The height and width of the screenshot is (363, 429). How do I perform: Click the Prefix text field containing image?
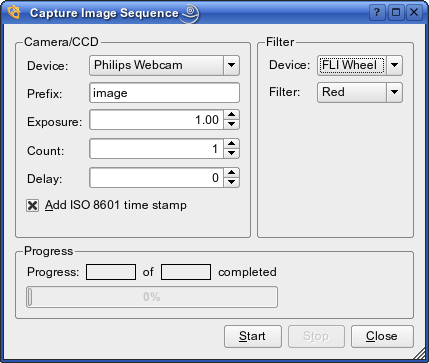[164, 93]
